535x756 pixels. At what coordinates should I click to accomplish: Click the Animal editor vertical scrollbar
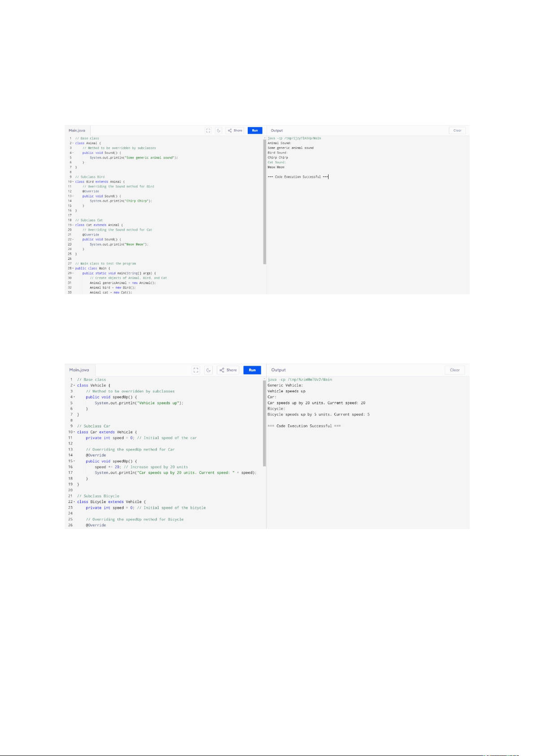coord(264,202)
